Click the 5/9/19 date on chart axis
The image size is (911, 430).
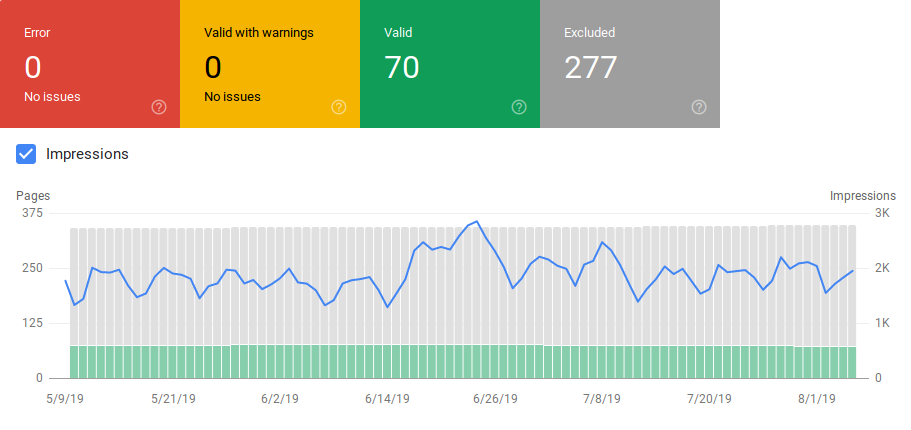coord(66,399)
